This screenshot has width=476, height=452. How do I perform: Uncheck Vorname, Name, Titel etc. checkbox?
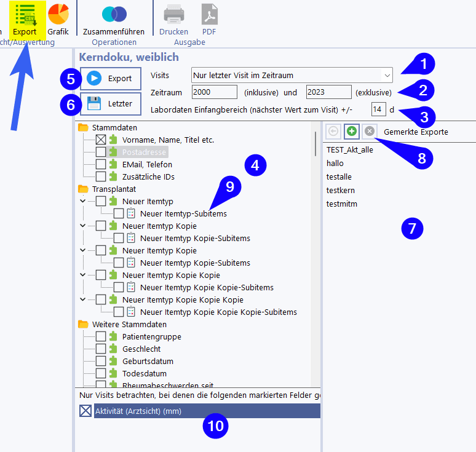point(101,140)
